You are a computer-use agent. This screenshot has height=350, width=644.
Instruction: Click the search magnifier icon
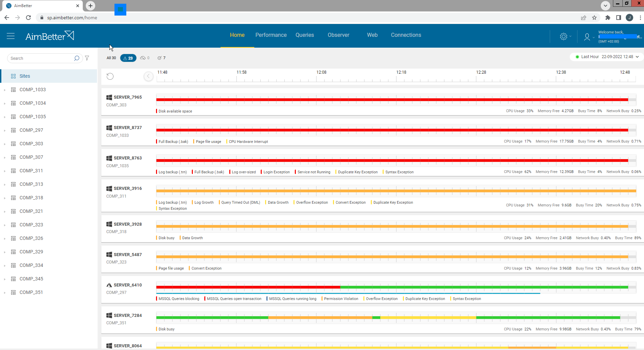(x=77, y=58)
